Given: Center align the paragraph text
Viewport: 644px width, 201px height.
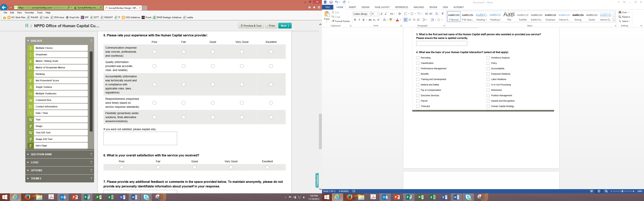Looking at the screenshot, I should click(x=410, y=20).
